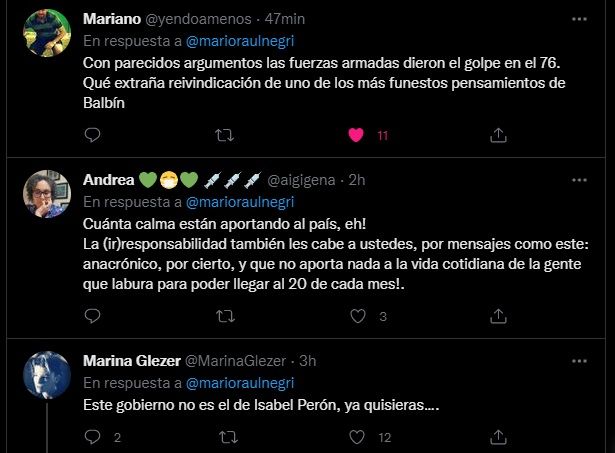Open more options on Marina Glezer's tweet

coord(579,361)
